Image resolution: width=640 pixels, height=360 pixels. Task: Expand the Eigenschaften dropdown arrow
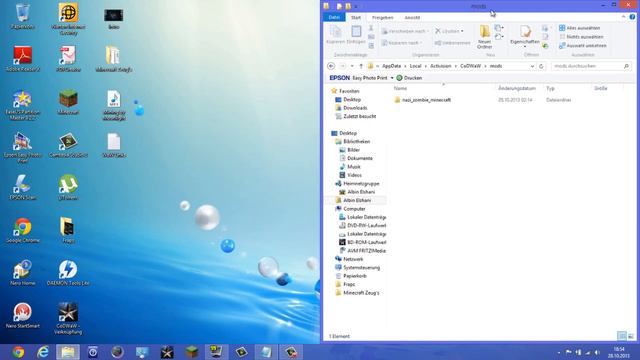525,47
